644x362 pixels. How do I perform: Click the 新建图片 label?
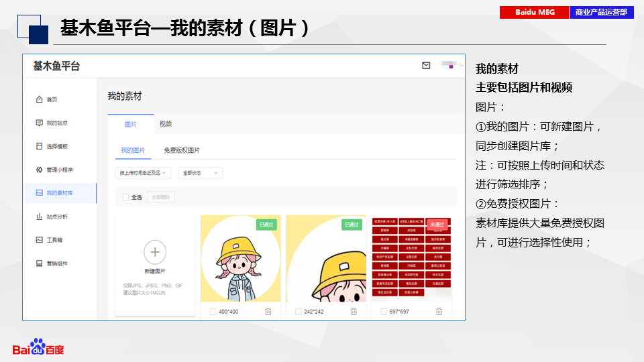point(155,271)
